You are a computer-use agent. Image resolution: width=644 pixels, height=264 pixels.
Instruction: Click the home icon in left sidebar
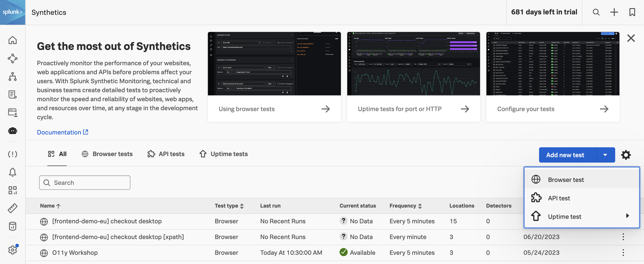coord(13,40)
